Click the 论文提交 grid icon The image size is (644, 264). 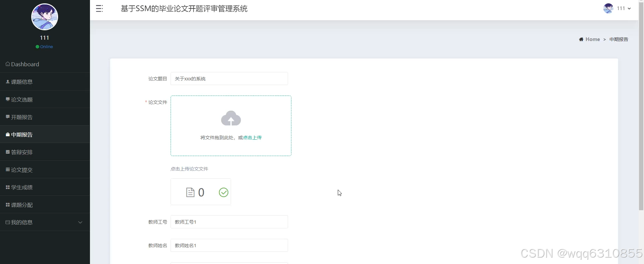(x=8, y=169)
